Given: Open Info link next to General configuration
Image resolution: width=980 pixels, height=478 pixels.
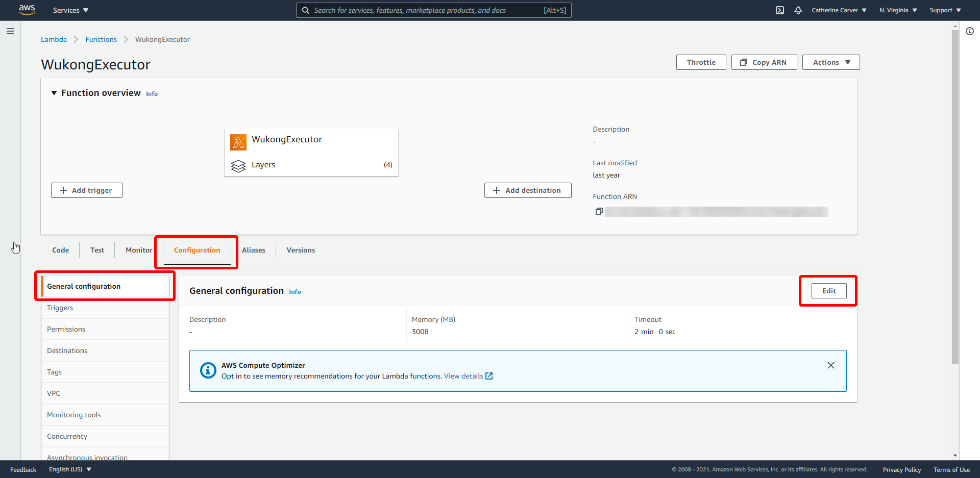Looking at the screenshot, I should tap(295, 292).
